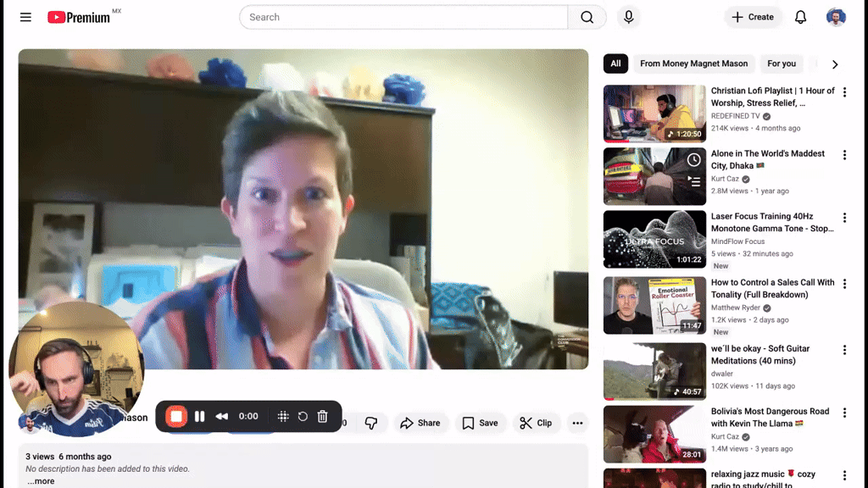Open How to Control a Sales Call title
The image size is (868, 488).
(772, 288)
